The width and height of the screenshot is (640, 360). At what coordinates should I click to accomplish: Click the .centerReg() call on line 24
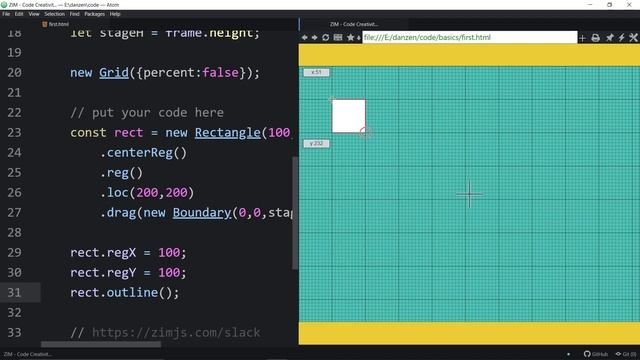click(143, 153)
